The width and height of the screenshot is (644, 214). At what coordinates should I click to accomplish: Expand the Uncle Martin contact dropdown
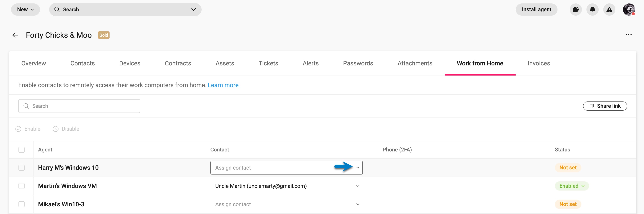tap(357, 186)
